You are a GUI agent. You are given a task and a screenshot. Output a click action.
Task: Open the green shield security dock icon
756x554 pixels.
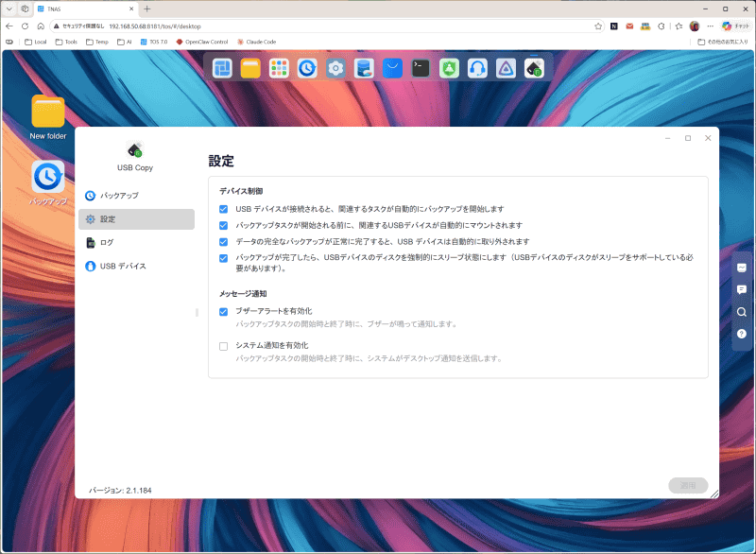450,68
